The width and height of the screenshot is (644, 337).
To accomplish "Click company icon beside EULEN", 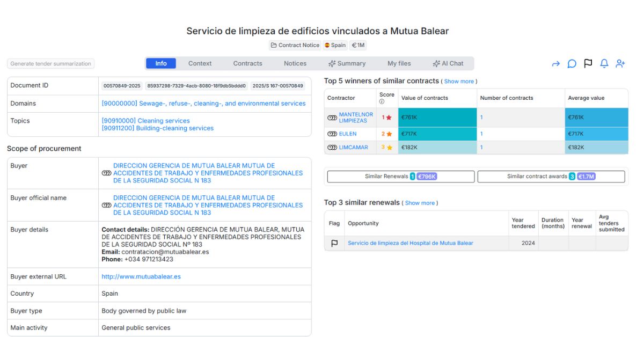I will click(x=332, y=134).
